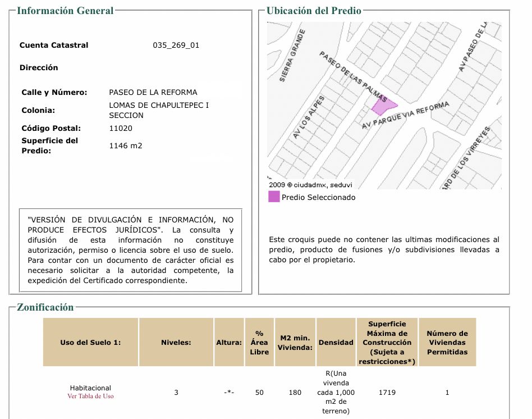Click the 'M2 min. Vivienda:' column header
Image resolution: width=532 pixels, height=419 pixels.
(295, 342)
